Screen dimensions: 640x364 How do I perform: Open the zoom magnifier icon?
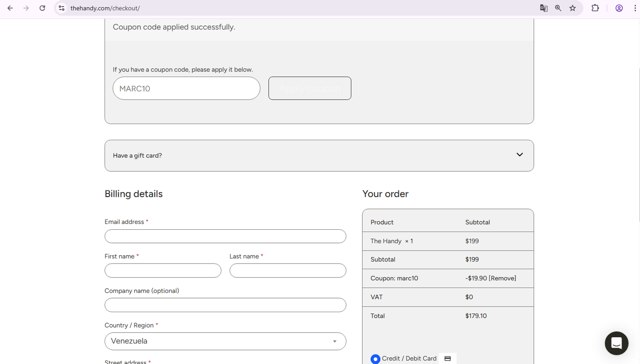(x=558, y=8)
